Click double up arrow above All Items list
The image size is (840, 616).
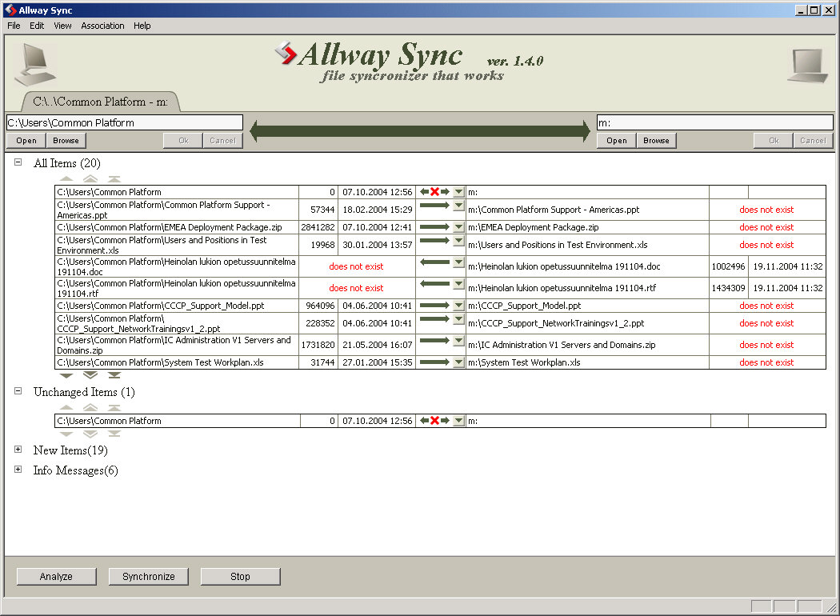(x=90, y=179)
